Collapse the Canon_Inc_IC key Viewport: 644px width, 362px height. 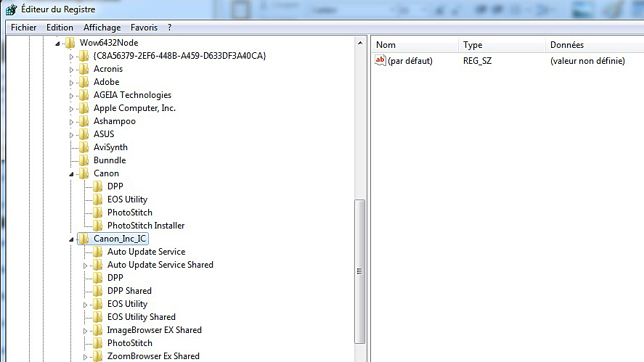[71, 239]
